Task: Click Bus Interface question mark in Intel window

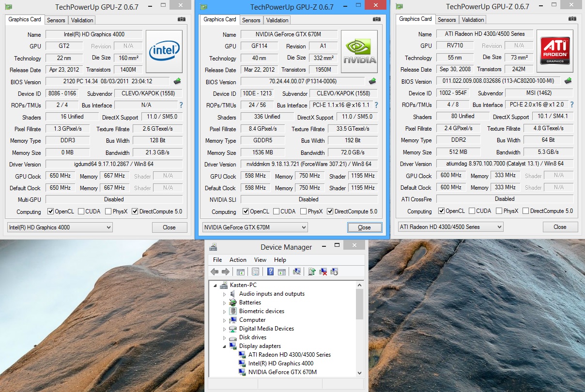Action: pos(181,105)
